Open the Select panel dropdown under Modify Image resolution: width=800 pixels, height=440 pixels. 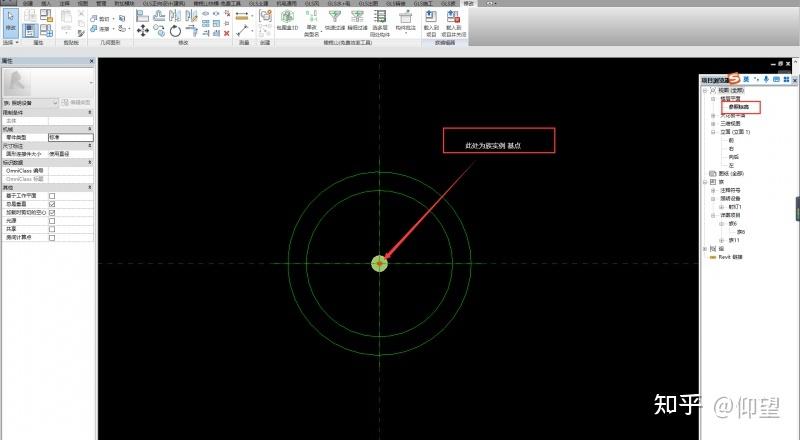click(11, 42)
